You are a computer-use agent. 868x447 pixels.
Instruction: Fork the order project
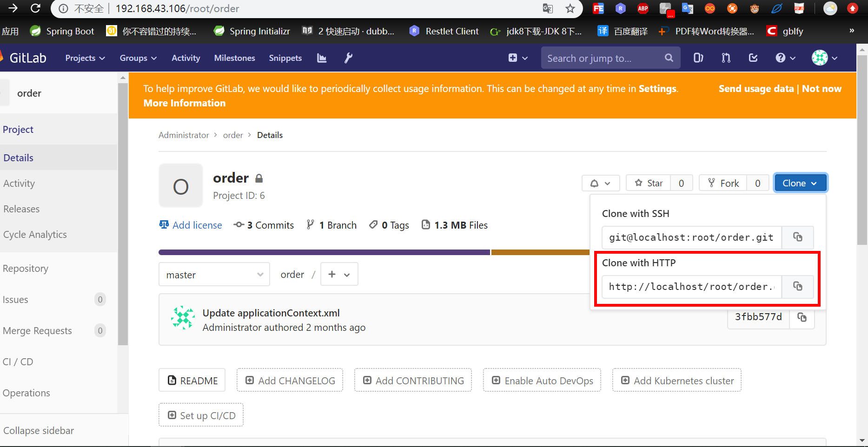point(723,183)
